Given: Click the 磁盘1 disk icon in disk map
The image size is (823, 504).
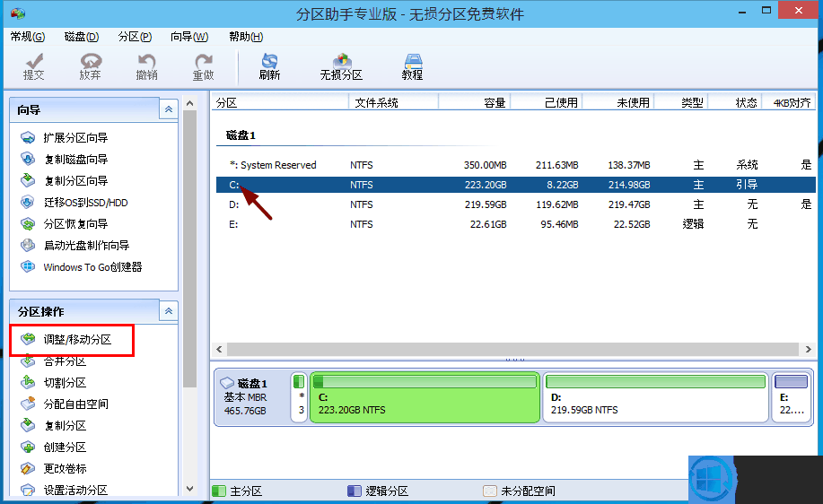Looking at the screenshot, I should tap(227, 383).
